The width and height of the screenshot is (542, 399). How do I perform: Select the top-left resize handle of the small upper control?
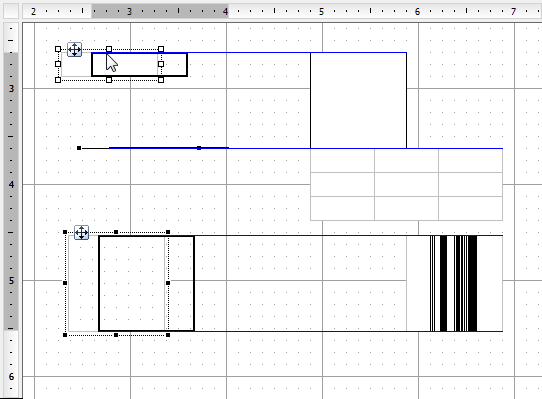pyautogui.click(x=58, y=49)
